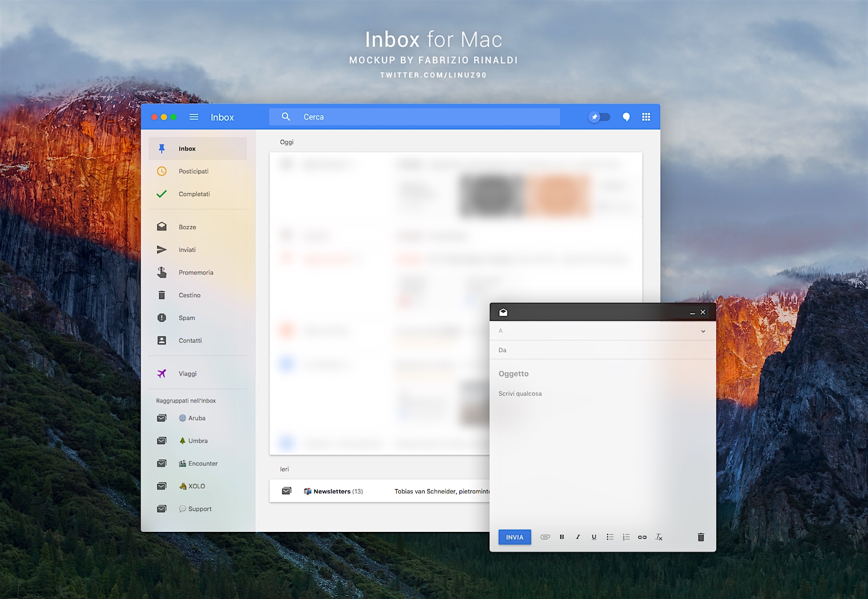Click the Contatti person icon
The height and width of the screenshot is (599, 868).
tap(162, 341)
